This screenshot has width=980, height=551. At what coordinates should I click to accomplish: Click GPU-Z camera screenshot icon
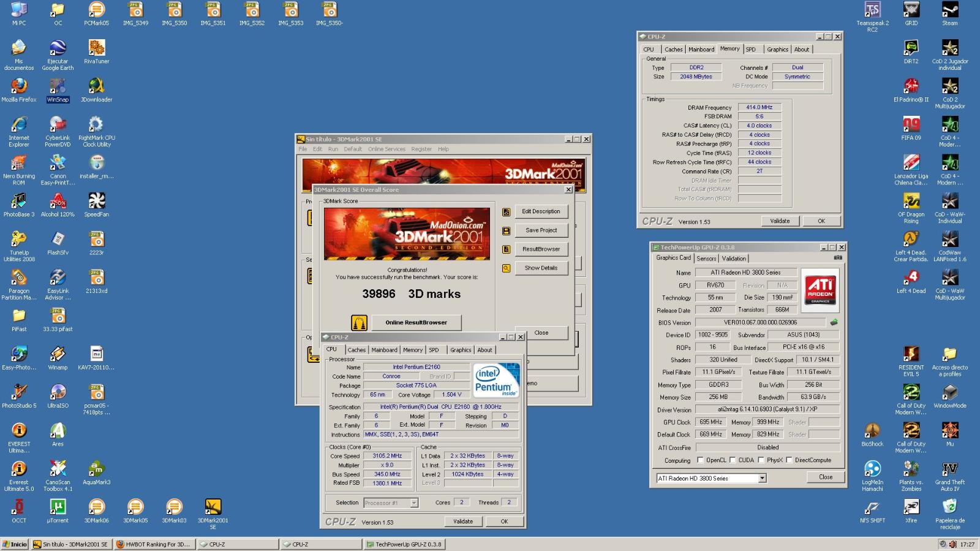click(x=838, y=258)
